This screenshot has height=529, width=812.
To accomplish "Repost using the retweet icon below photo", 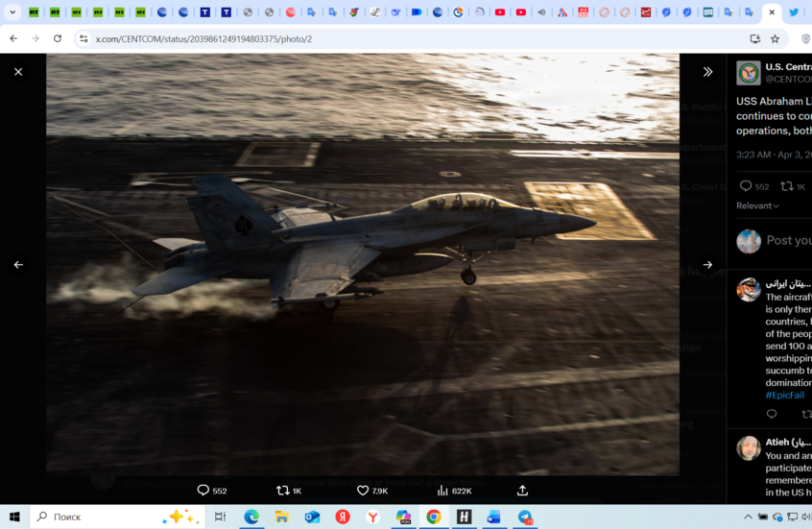I will (x=282, y=491).
